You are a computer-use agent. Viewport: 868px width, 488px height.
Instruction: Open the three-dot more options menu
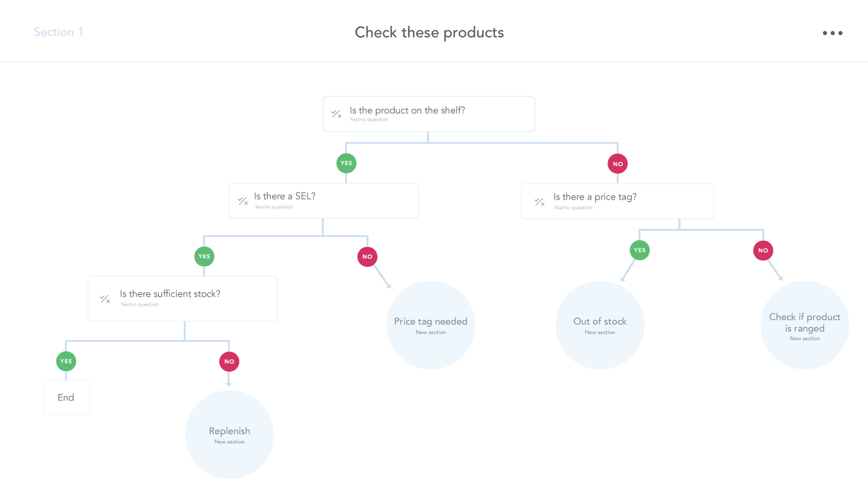832,33
